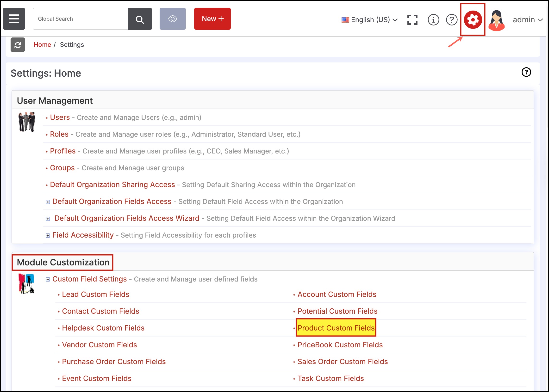This screenshot has width=549, height=392.
Task: Click the US flag icon
Action: point(345,20)
